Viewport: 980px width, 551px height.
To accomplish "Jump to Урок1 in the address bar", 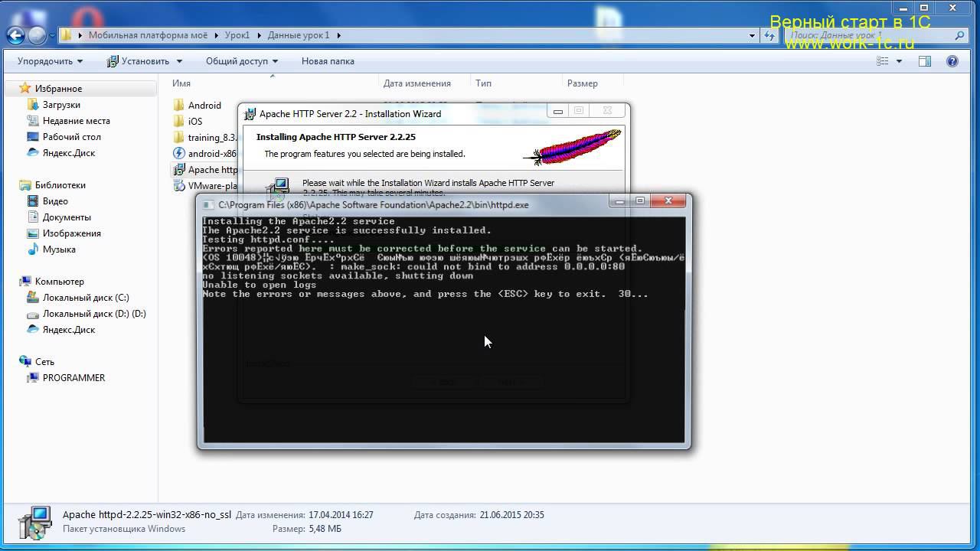I will point(237,35).
